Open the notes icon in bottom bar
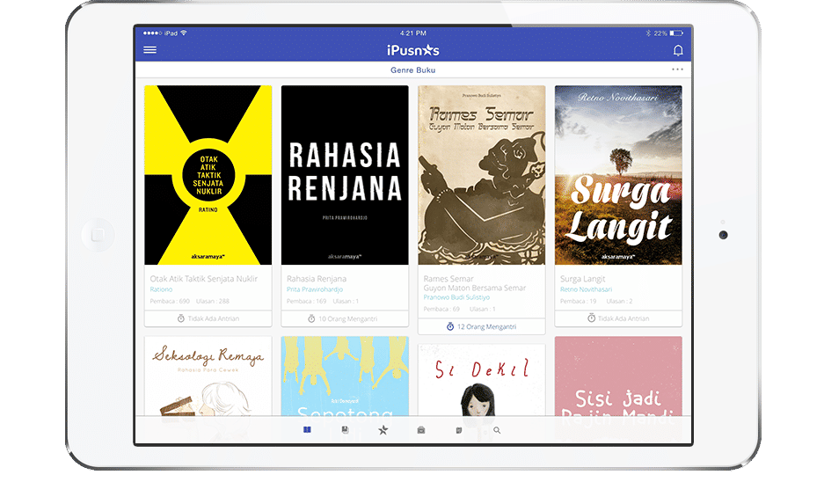The height and width of the screenshot is (504, 824). pyautogui.click(x=459, y=430)
